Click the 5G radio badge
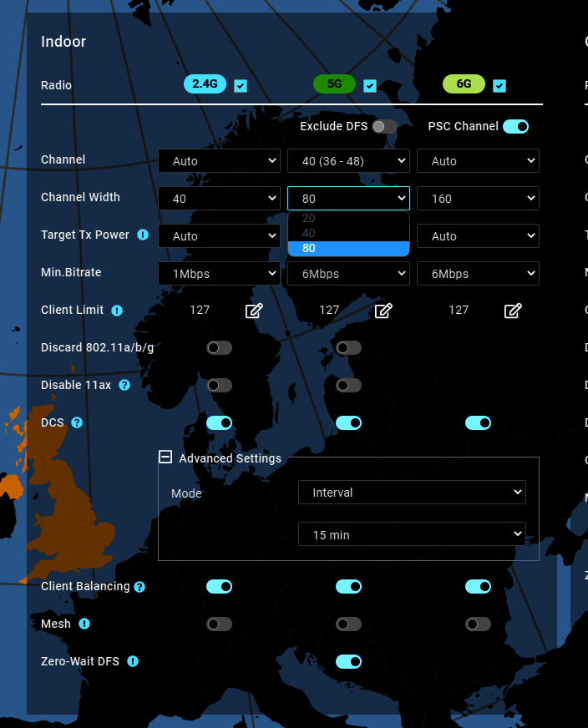Image resolution: width=588 pixels, height=728 pixels. point(334,83)
